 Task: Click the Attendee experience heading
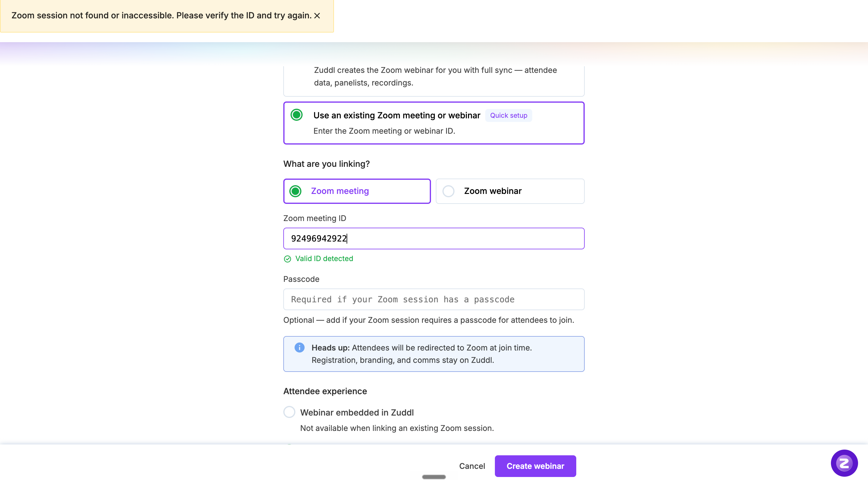coord(325,391)
